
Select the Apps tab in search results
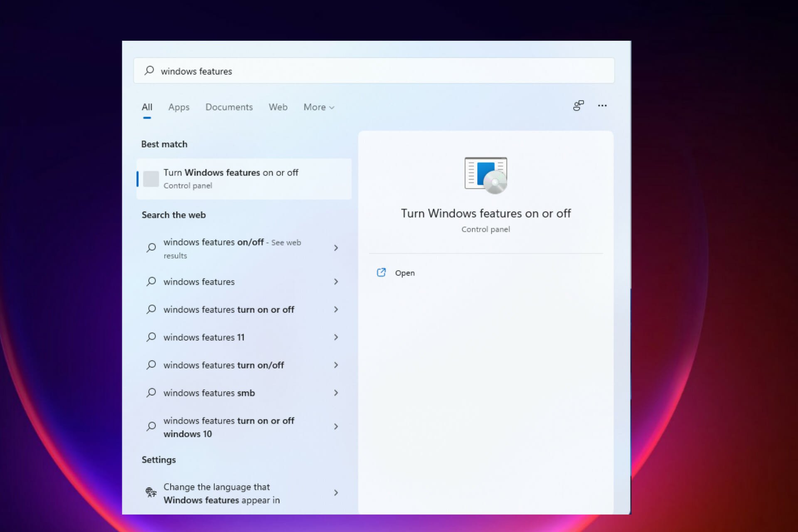click(x=179, y=107)
